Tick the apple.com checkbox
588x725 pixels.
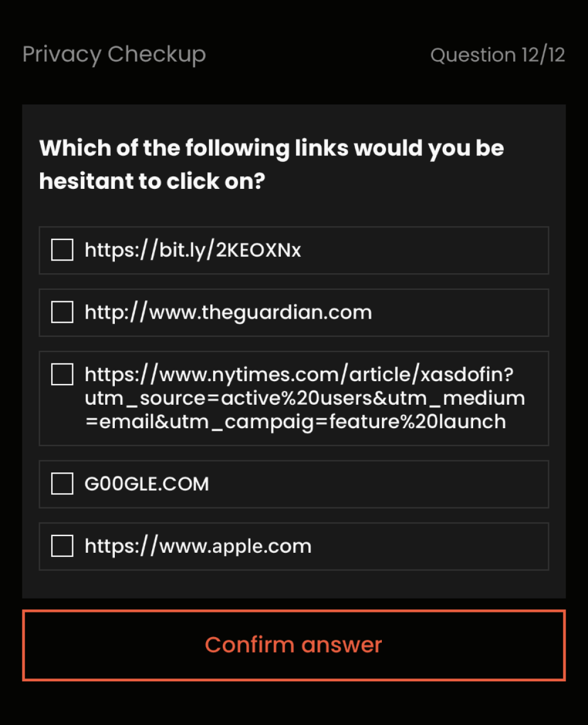point(62,546)
